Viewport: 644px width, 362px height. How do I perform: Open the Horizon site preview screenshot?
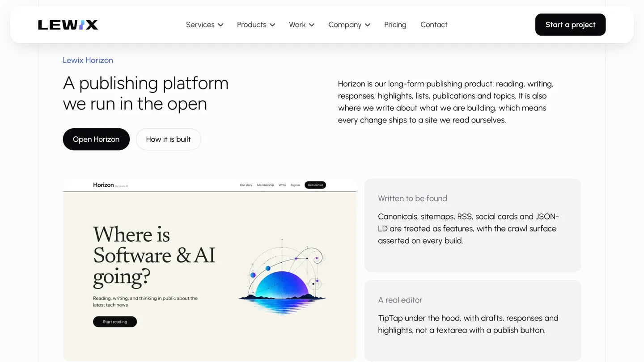tap(210, 270)
